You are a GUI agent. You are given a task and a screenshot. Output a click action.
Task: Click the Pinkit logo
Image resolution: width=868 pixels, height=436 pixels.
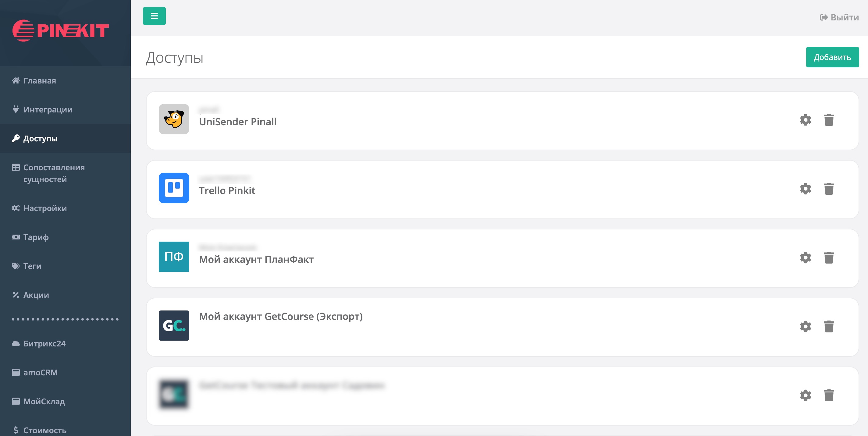pos(61,31)
